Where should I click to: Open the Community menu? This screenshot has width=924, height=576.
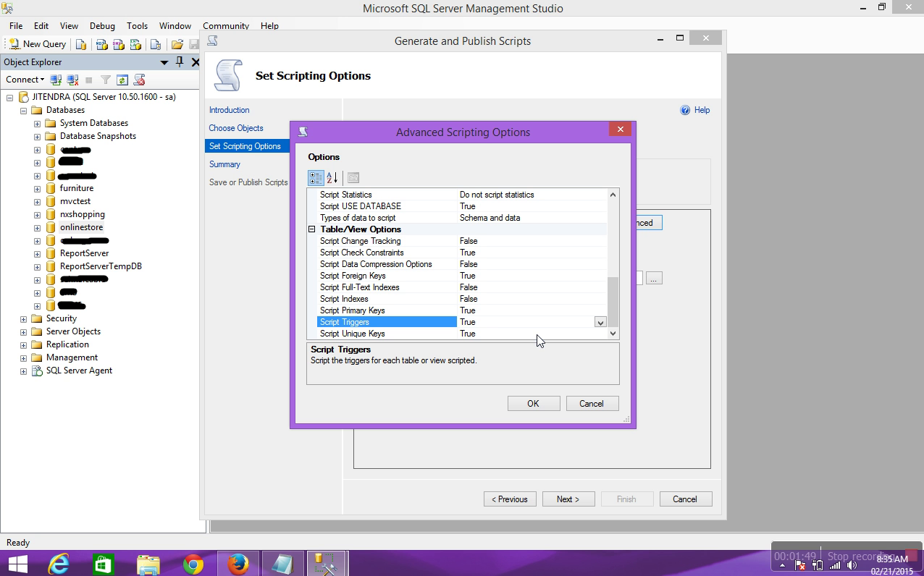(226, 25)
